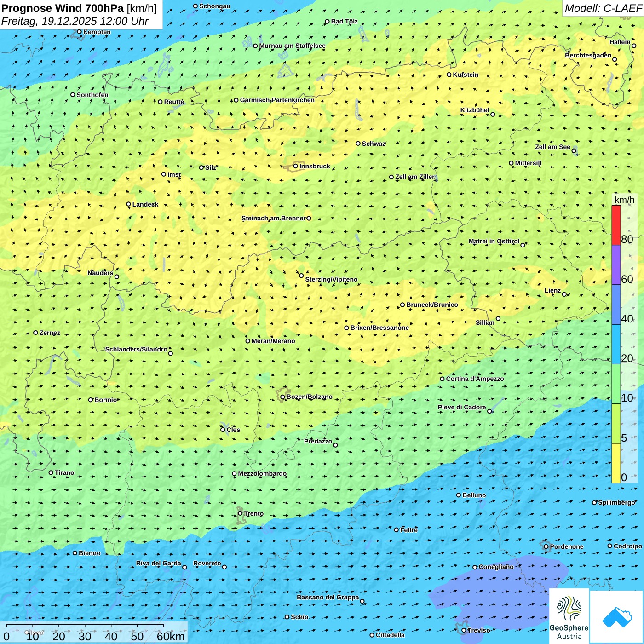Select the Bormio label

tap(106, 400)
